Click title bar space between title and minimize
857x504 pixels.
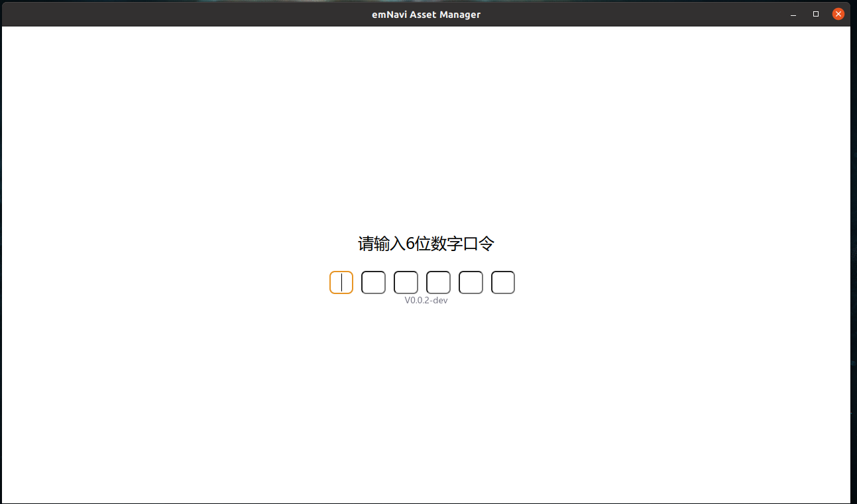tap(630, 15)
